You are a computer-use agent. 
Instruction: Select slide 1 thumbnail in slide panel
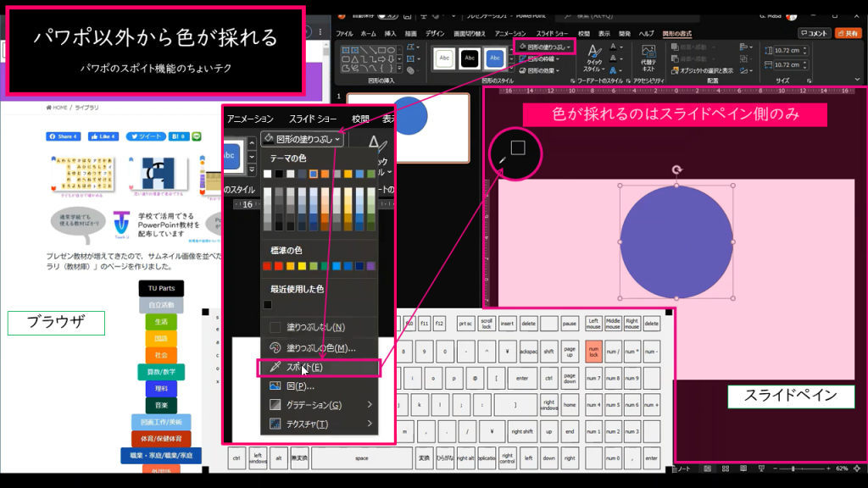pos(408,128)
